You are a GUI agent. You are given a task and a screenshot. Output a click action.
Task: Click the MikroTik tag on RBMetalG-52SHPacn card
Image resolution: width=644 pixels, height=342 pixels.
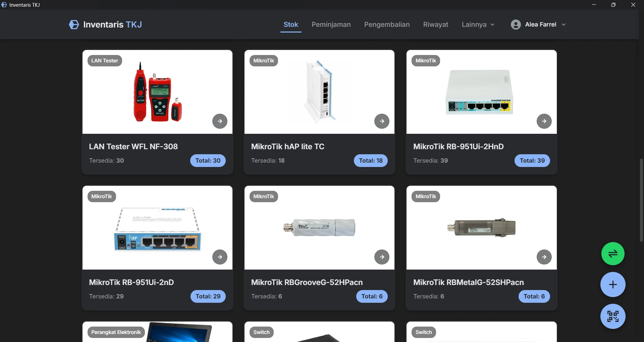coord(426,196)
